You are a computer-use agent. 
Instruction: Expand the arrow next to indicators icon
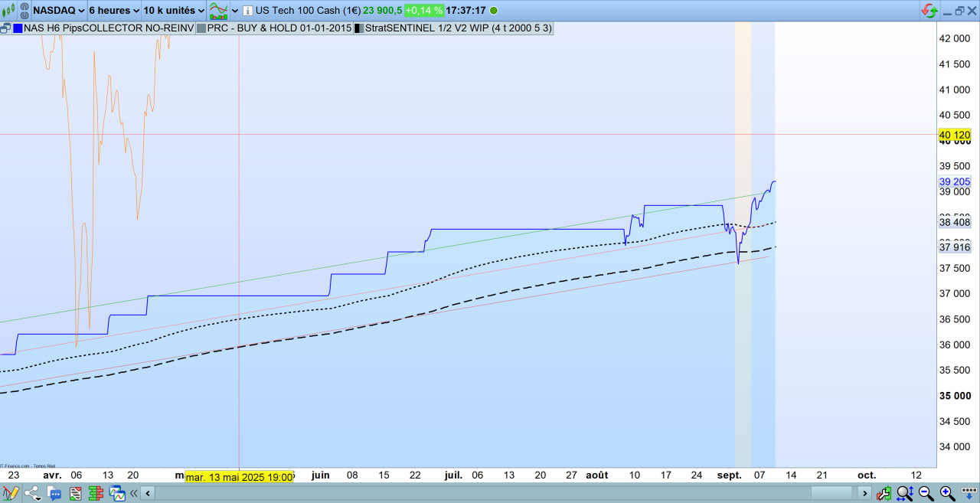234,11
